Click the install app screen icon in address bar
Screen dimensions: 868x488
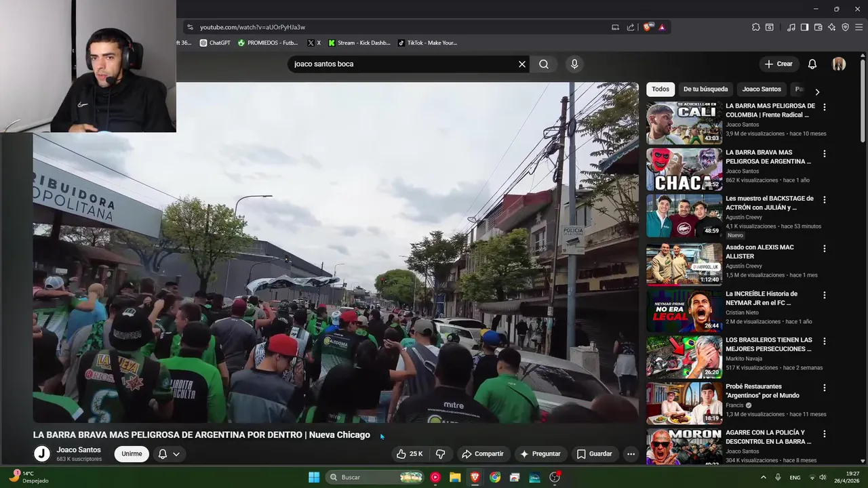click(x=615, y=27)
